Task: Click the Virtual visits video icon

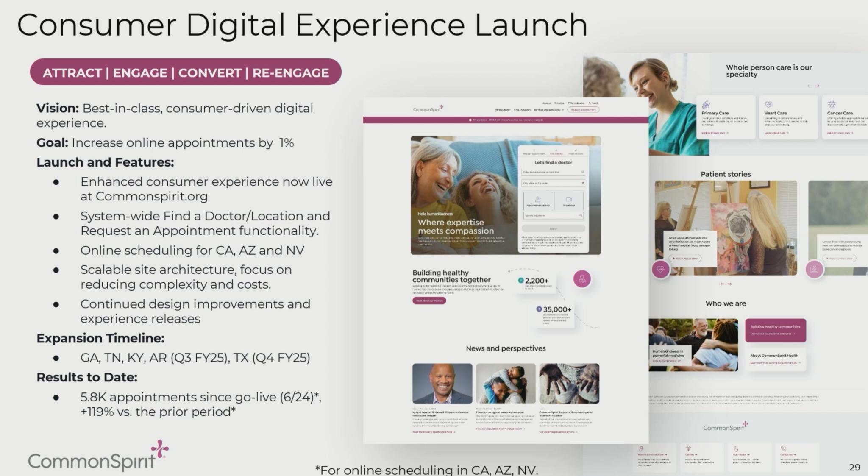Action: coord(569,199)
